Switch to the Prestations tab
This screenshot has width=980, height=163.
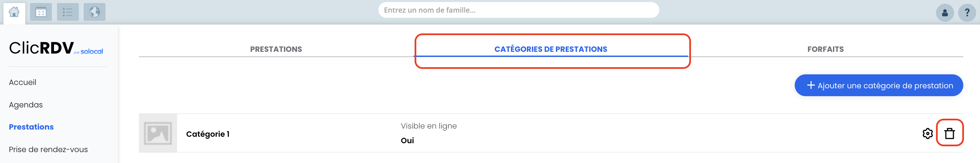coord(276,49)
